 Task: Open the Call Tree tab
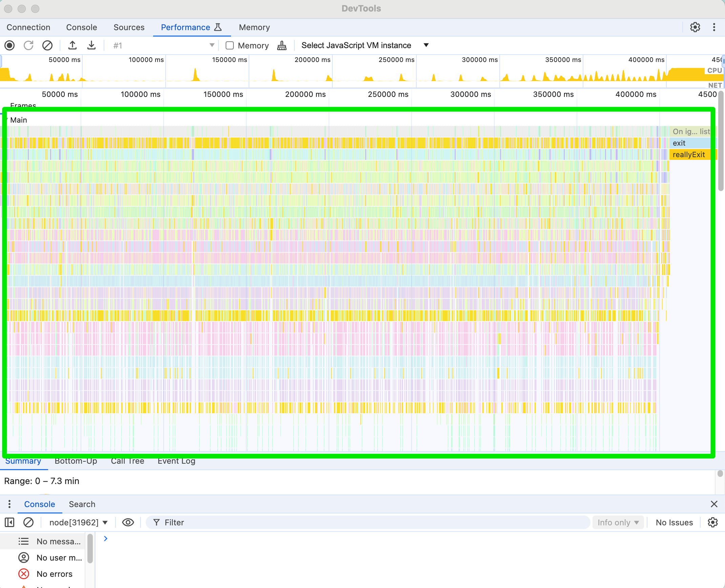click(127, 461)
